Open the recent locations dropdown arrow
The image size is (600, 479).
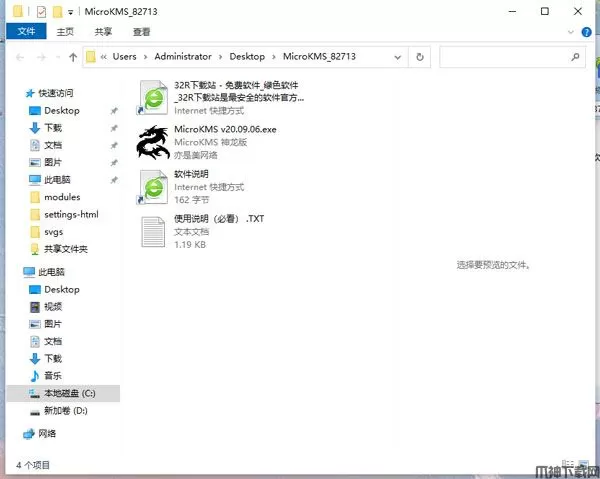pos(58,57)
